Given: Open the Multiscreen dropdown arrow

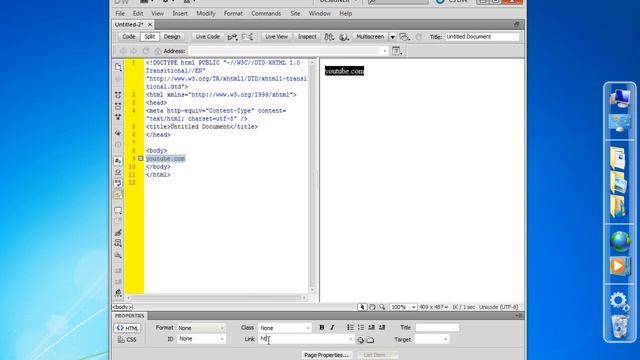Looking at the screenshot, I should pos(392,37).
